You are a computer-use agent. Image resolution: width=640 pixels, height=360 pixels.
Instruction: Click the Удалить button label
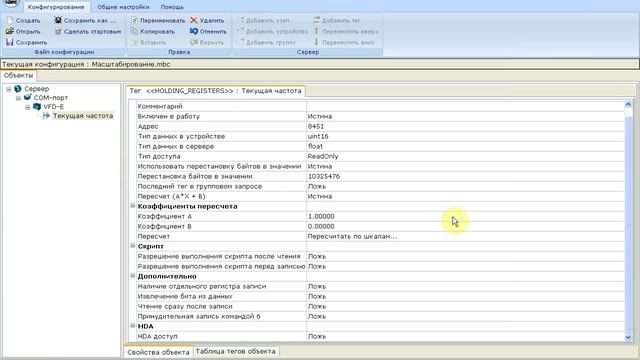click(212, 20)
